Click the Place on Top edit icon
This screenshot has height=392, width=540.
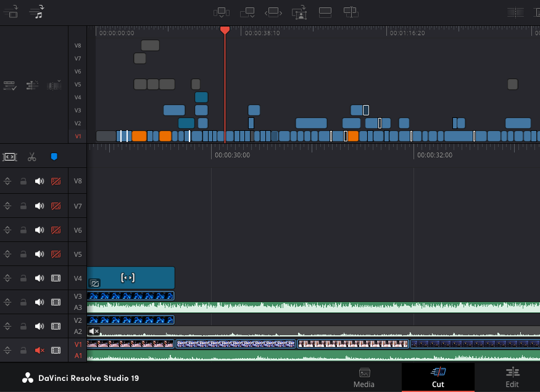(x=325, y=12)
